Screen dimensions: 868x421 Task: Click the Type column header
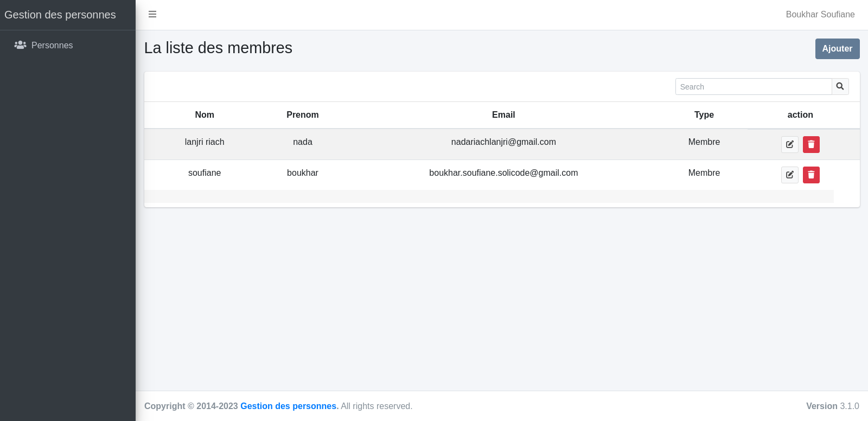click(x=704, y=115)
